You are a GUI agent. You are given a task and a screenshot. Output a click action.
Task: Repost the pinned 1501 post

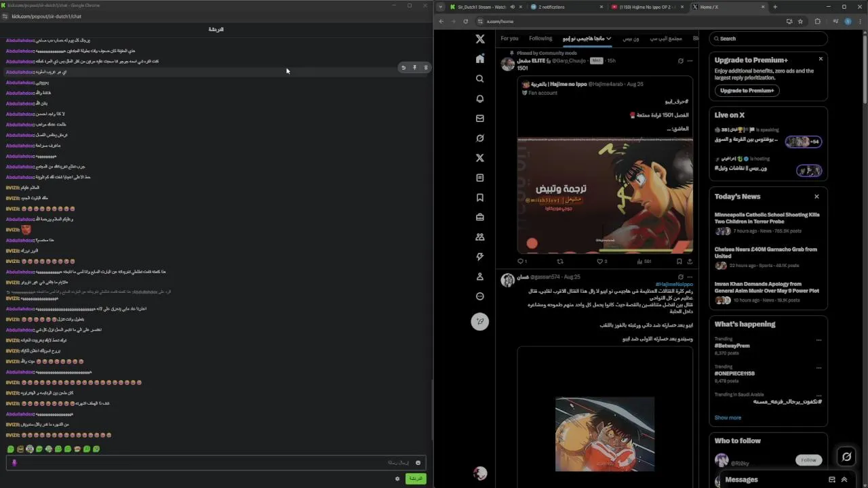pyautogui.click(x=560, y=261)
